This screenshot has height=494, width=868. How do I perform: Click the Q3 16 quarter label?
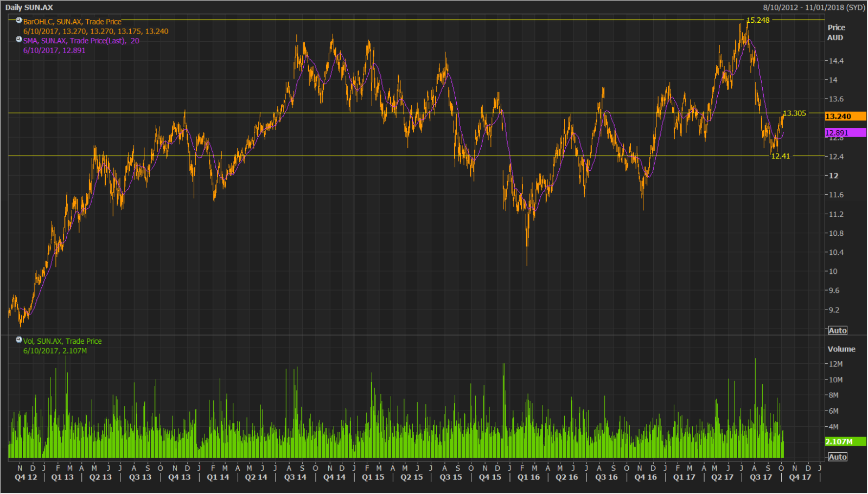[x=607, y=477]
